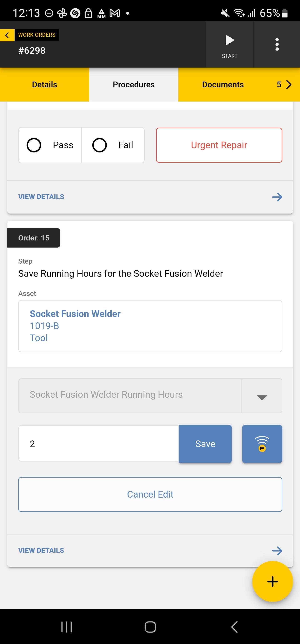
Task: Tap Android home navigation icon
Action: [x=150, y=627]
